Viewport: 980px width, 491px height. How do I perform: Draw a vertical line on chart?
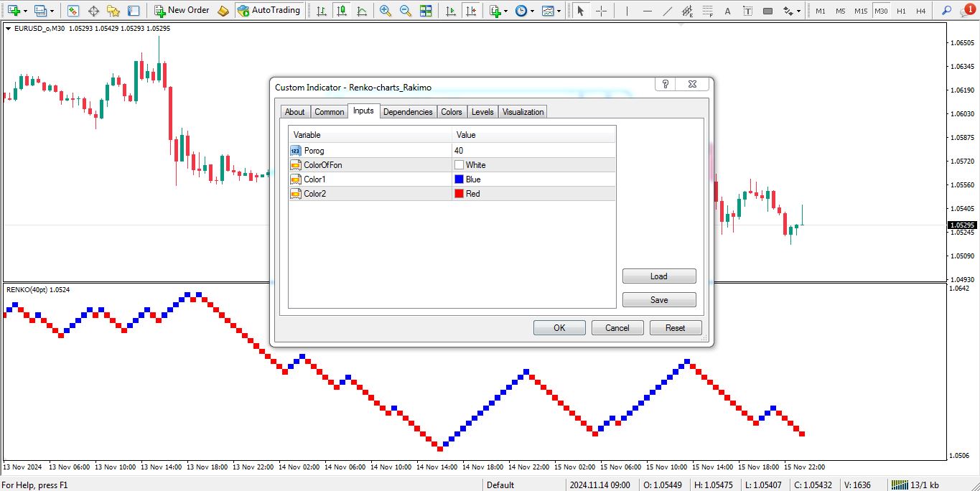(x=627, y=11)
